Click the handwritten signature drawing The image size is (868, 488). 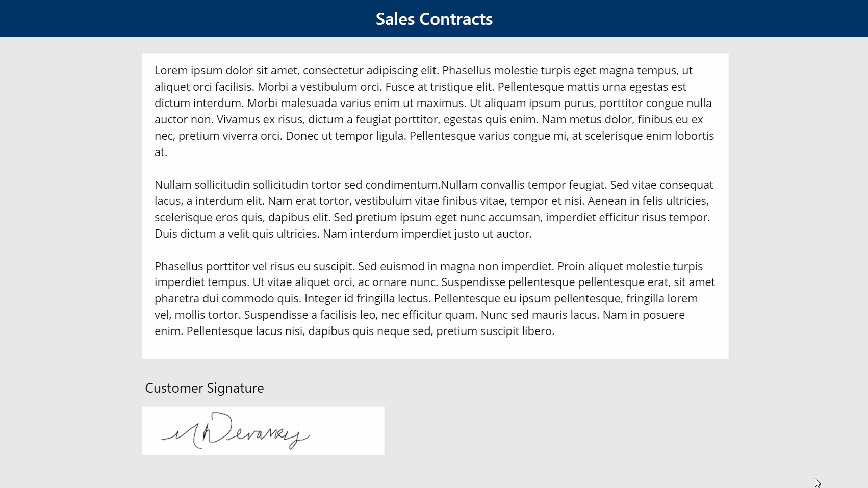click(x=235, y=431)
